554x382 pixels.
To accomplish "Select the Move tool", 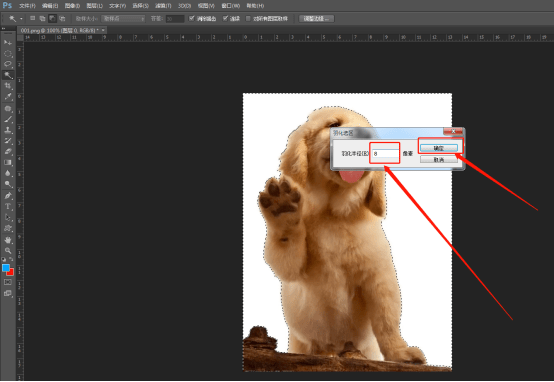I will tap(8, 43).
